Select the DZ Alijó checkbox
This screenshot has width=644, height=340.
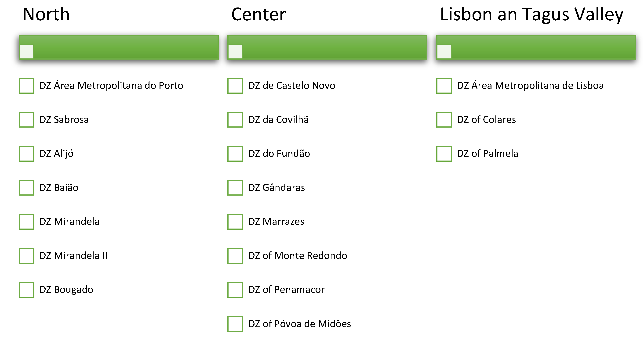pyautogui.click(x=26, y=154)
